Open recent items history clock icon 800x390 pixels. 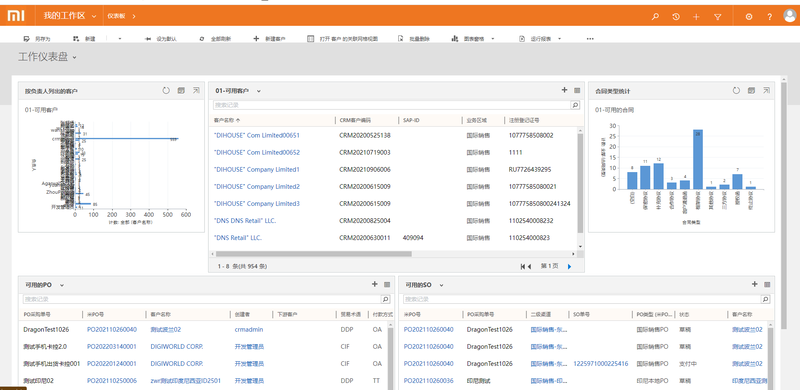(676, 17)
